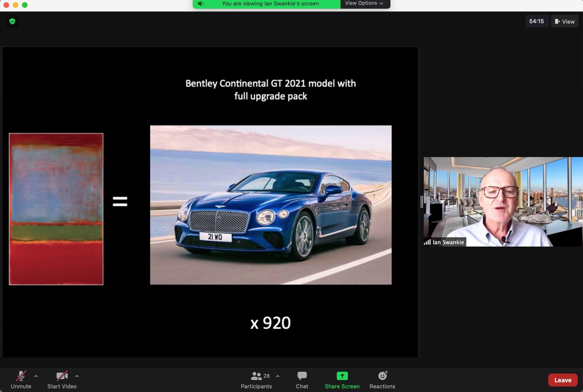
Task: Open the Participants panel icon
Action: (256, 376)
